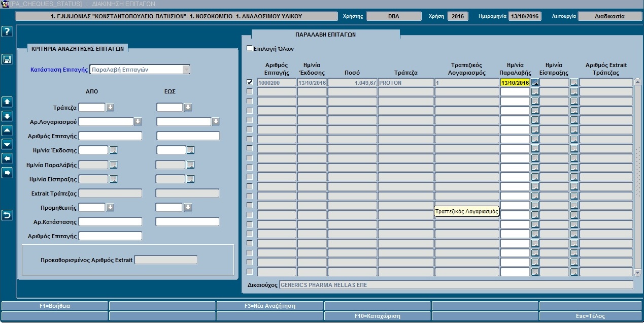This screenshot has height=323, width=644.
Task: Go to first record with arrow-up icon
Action: pyautogui.click(x=7, y=102)
